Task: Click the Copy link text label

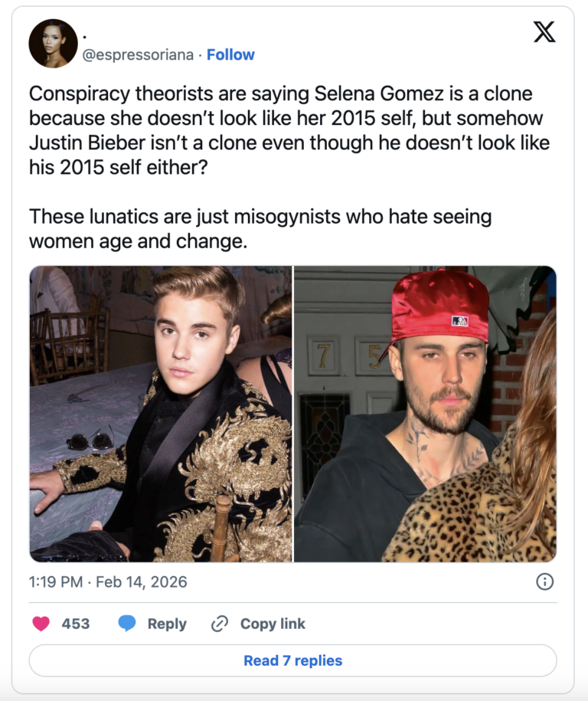Action: point(273,624)
